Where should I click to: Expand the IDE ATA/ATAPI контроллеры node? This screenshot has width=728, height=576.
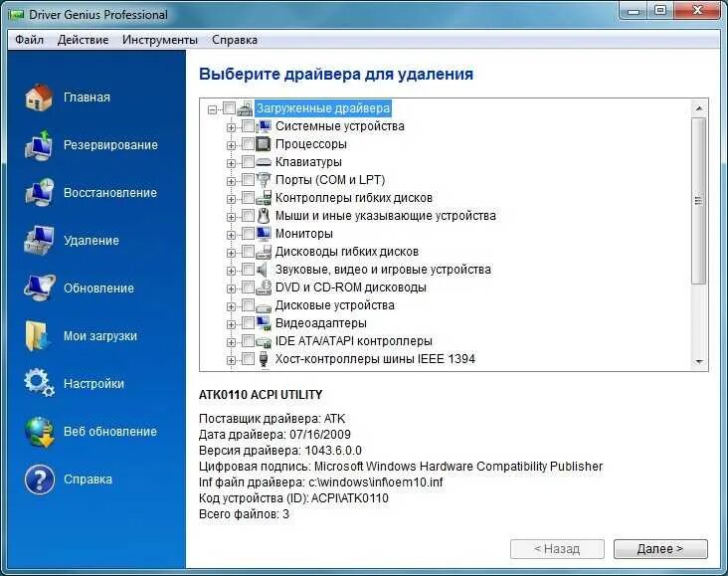click(x=231, y=343)
